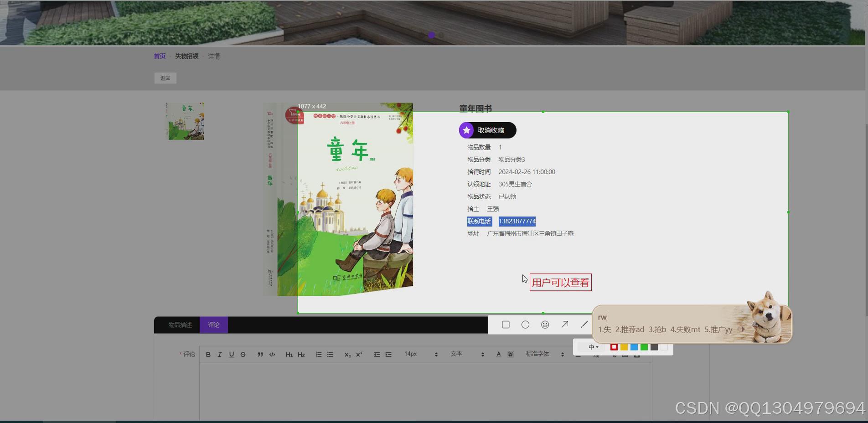
Task: Select the pen drawing tool
Action: click(x=584, y=324)
